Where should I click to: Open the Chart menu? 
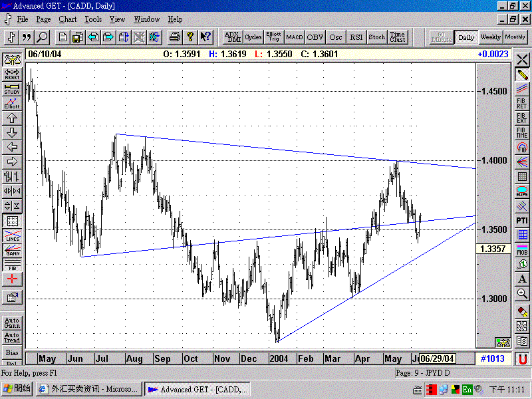click(x=68, y=19)
